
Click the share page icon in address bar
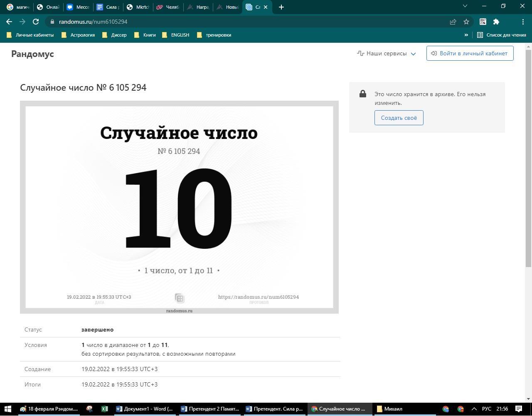click(453, 22)
